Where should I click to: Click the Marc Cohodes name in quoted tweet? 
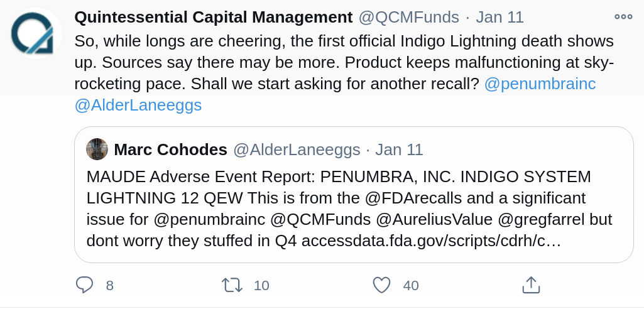pyautogui.click(x=170, y=149)
